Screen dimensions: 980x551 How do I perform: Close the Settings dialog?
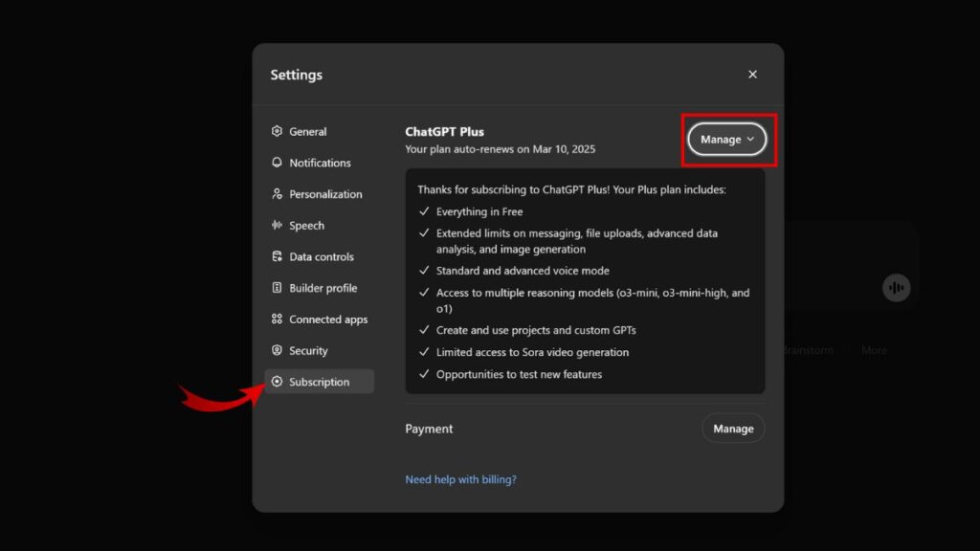[752, 75]
